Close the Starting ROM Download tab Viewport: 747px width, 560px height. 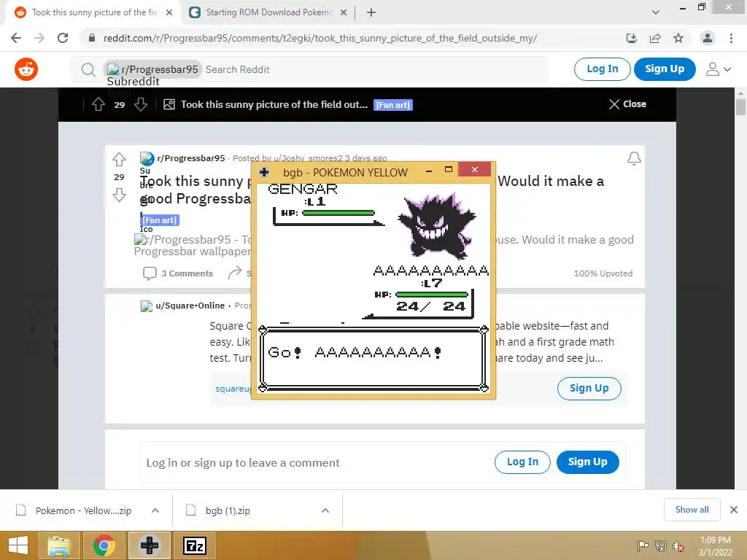point(344,12)
